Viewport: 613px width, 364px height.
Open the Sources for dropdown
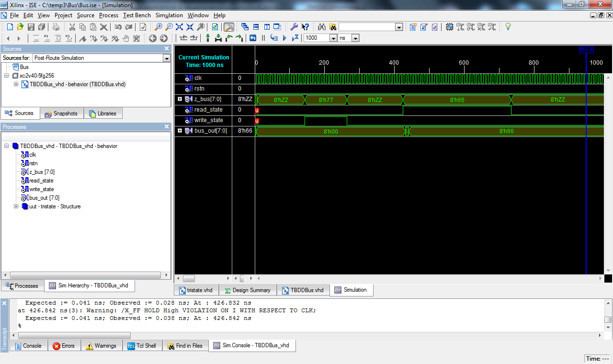coord(166,58)
